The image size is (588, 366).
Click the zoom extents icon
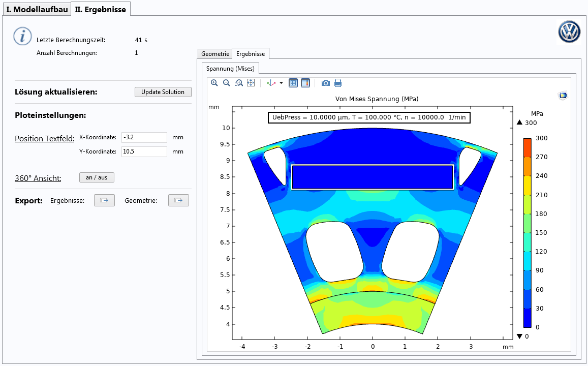point(251,83)
